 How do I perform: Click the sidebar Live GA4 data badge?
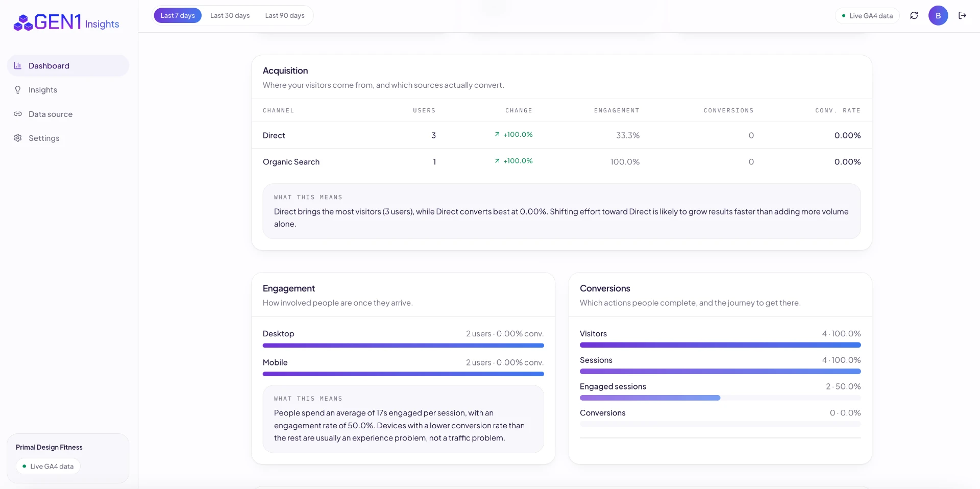pos(48,466)
